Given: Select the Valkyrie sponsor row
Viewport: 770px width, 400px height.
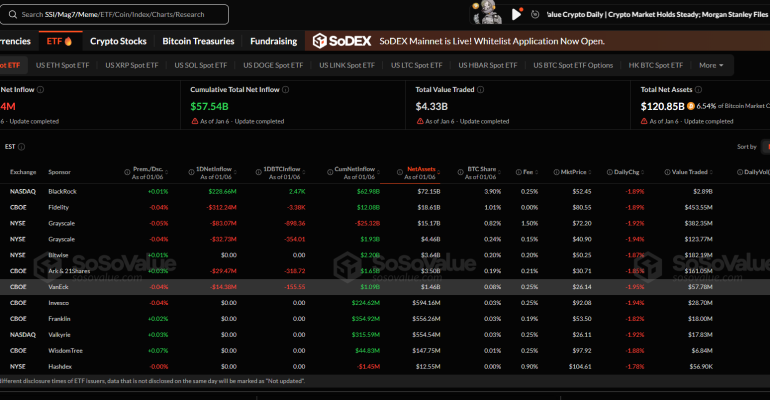Looking at the screenshot, I should (385, 335).
